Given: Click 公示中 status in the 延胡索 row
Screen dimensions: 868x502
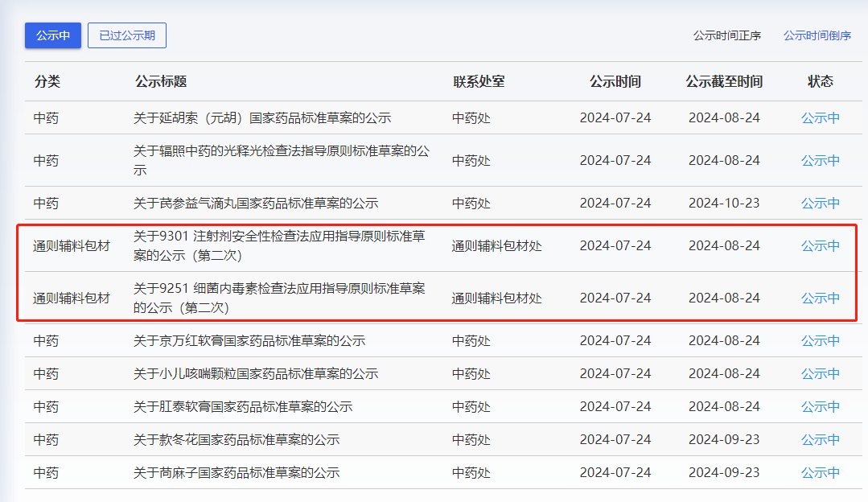Looking at the screenshot, I should tap(820, 118).
